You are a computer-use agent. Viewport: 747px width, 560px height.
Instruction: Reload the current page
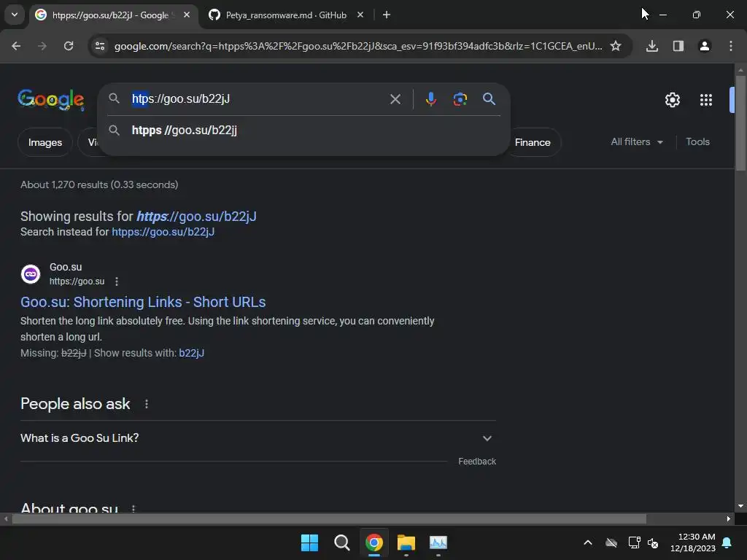[x=69, y=46]
